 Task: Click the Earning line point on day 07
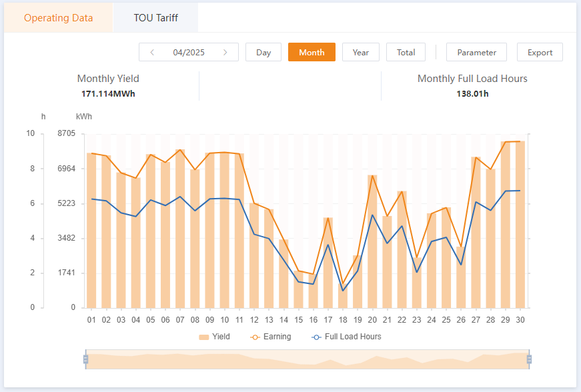pyautogui.click(x=180, y=149)
